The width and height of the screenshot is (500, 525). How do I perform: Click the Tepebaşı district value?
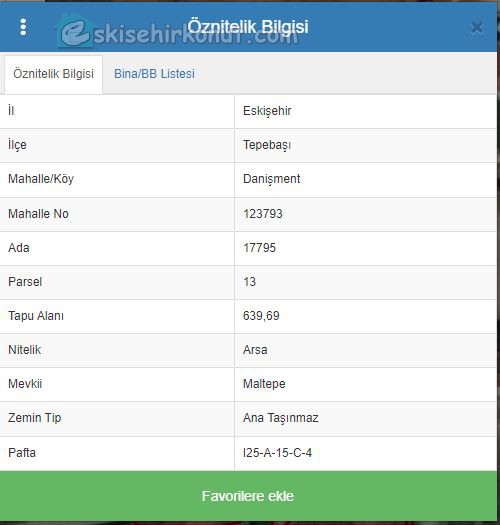coord(267,145)
